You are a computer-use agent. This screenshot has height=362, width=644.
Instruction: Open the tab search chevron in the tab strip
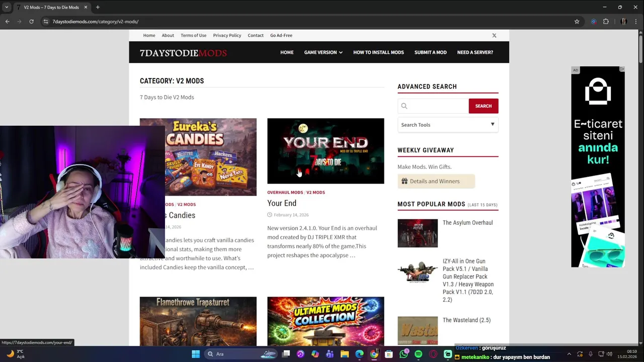point(7,7)
